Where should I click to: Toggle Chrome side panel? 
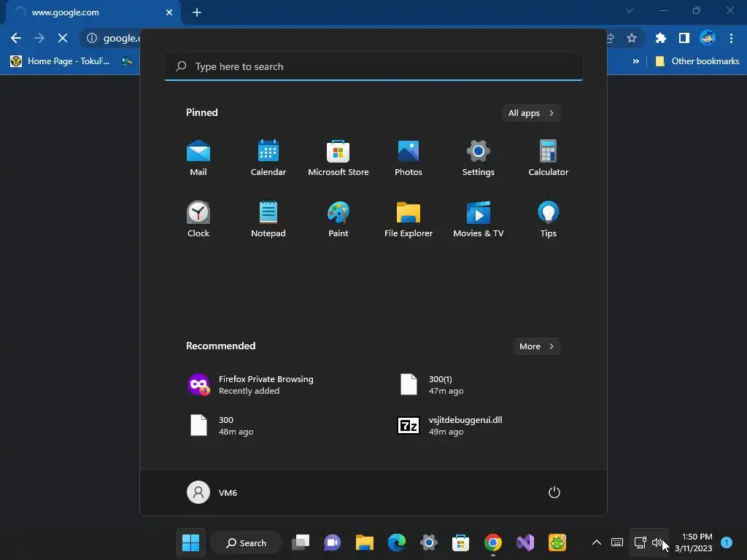[x=684, y=38]
